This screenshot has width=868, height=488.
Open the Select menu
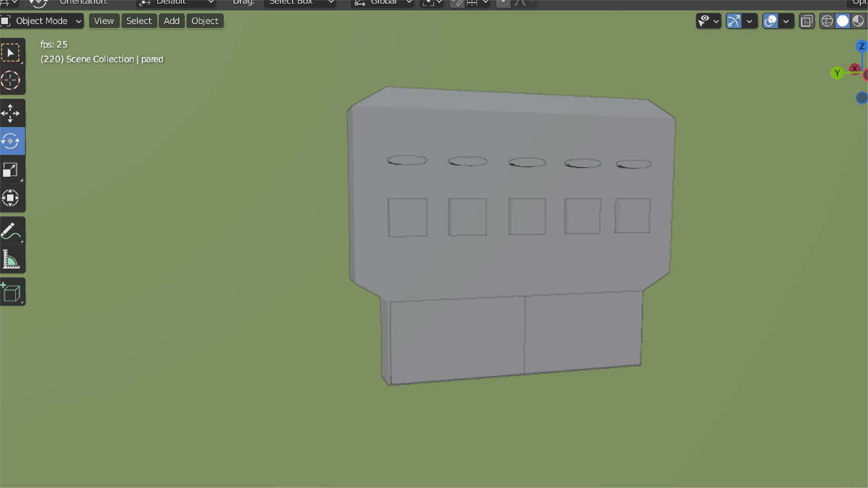[139, 21]
